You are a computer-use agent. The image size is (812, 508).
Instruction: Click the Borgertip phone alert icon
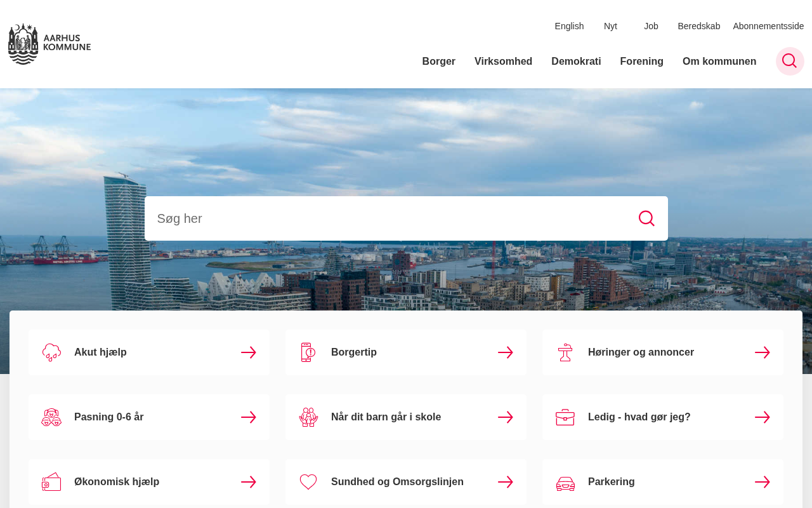pos(308,352)
